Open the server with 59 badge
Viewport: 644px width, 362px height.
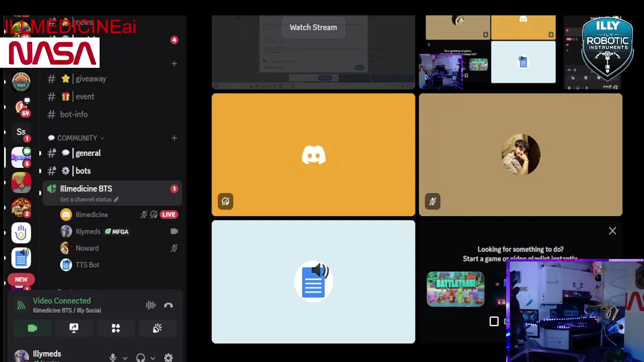pos(21,107)
